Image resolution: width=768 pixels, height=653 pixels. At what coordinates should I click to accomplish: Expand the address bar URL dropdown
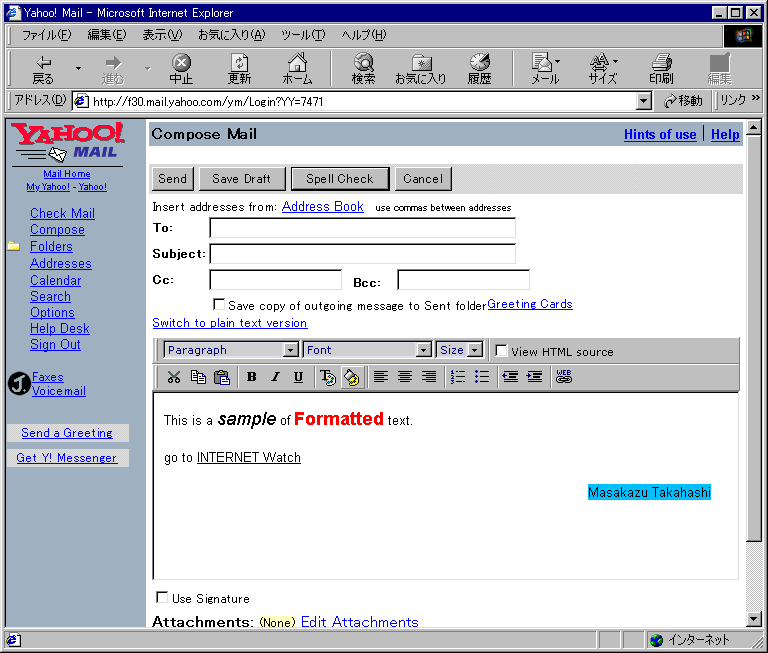coord(643,101)
